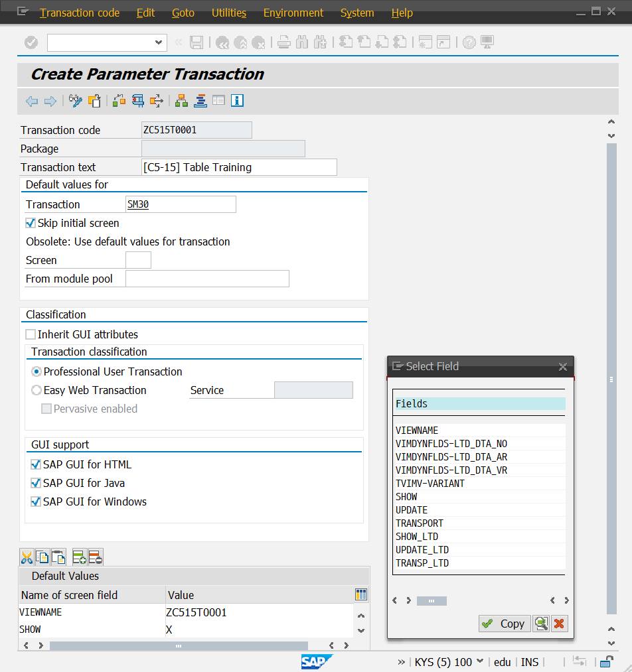Select TRANSP_LTD field in Fields list
Viewport: 632px width, 672px height.
480,563
